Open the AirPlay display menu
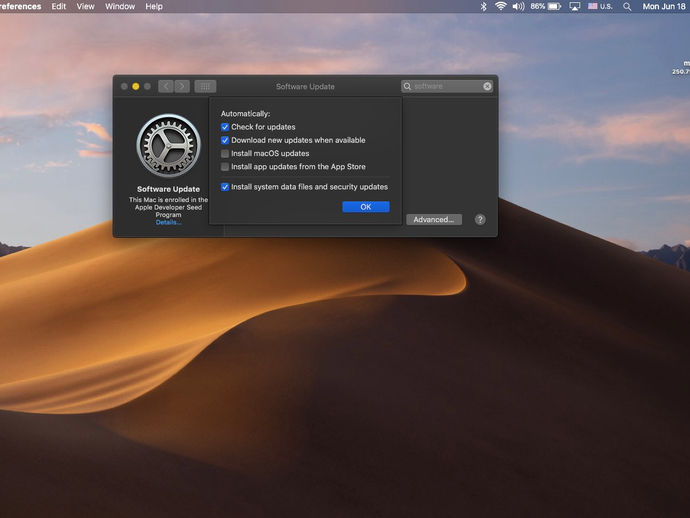Viewport: 690px width, 518px height. [x=575, y=7]
